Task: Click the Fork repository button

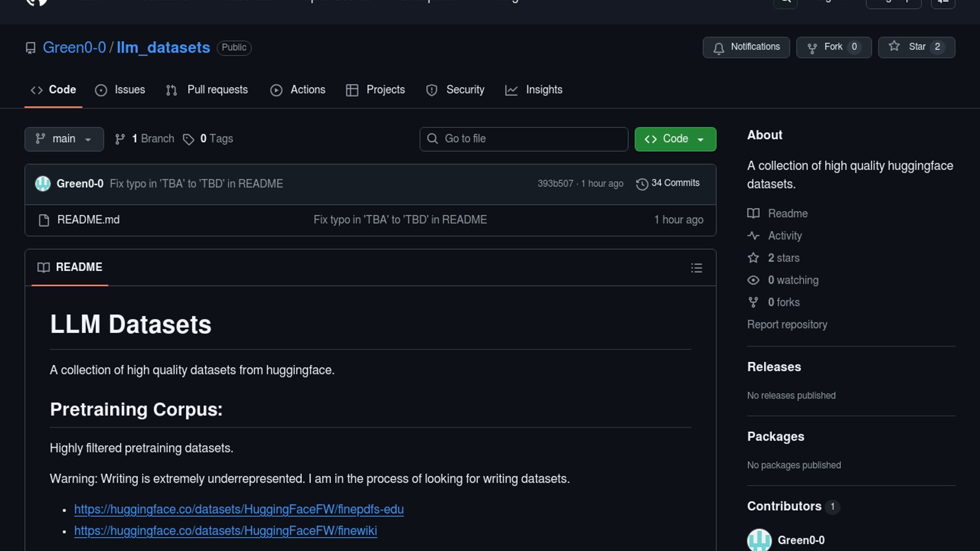Action: [x=834, y=47]
